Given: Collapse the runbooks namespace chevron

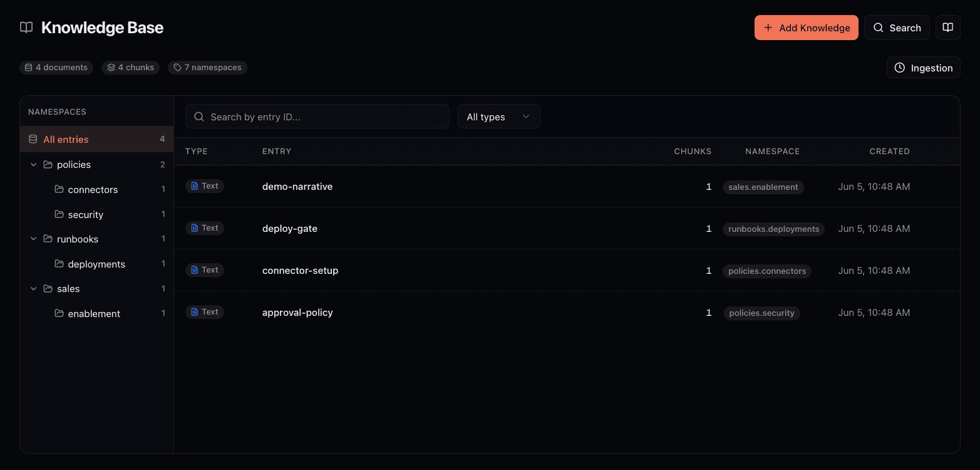Looking at the screenshot, I should click(x=33, y=239).
